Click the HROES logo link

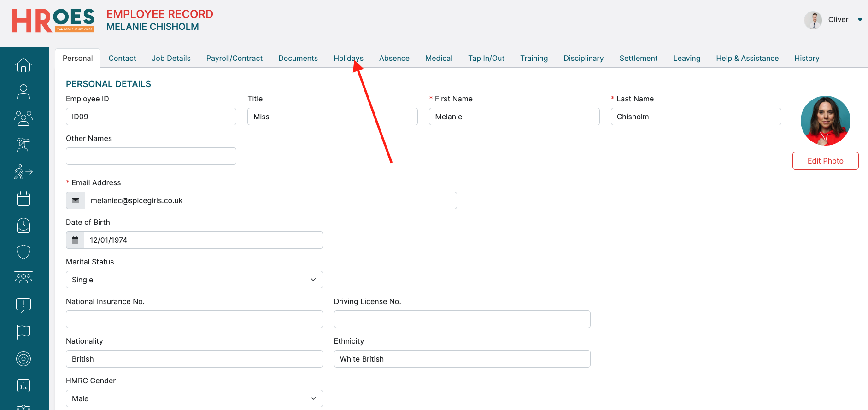click(x=53, y=21)
